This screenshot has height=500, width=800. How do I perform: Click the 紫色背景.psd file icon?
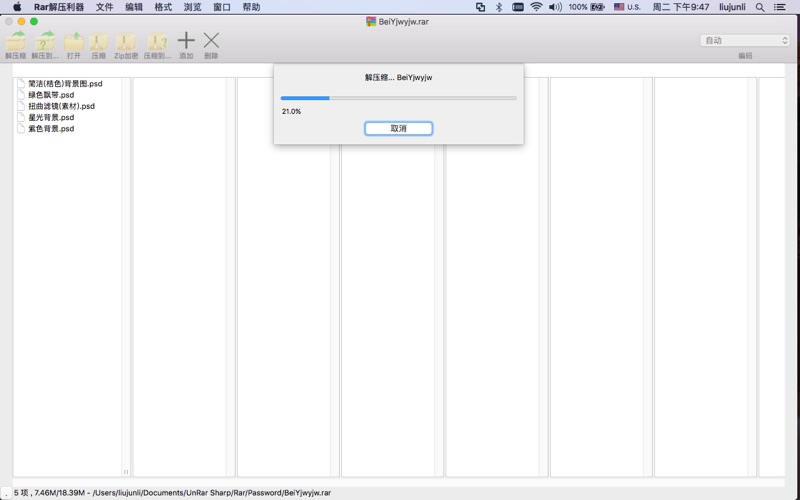pos(21,128)
